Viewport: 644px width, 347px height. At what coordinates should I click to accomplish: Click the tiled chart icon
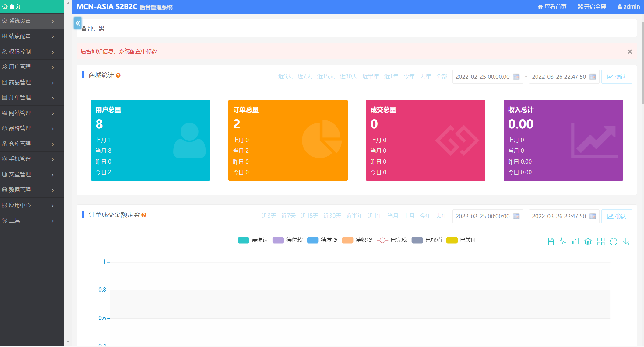coord(601,242)
